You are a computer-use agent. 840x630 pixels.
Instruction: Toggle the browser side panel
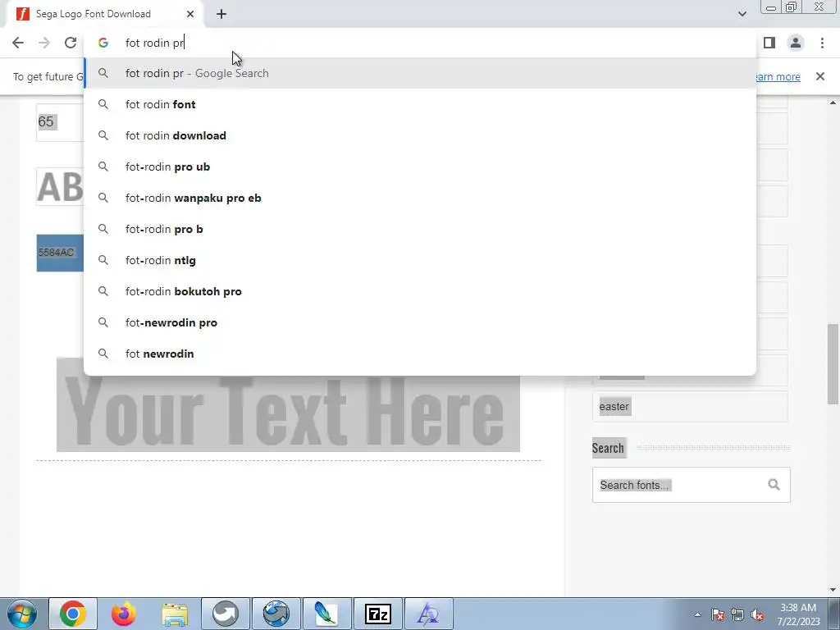(x=769, y=43)
